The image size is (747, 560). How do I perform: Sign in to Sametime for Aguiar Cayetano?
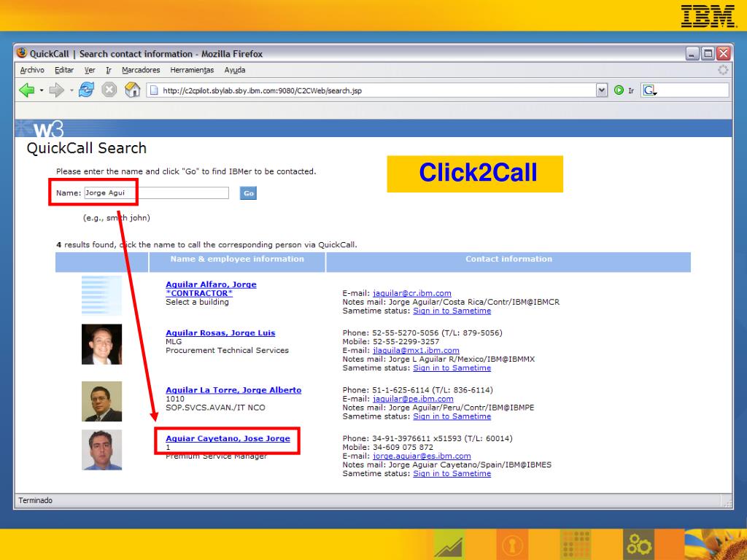pos(452,474)
